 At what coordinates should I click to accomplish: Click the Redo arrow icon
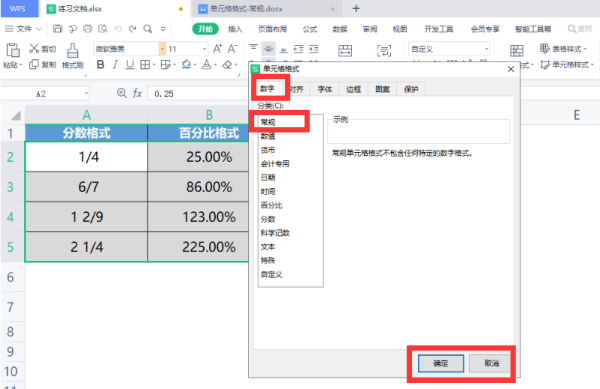click(132, 29)
